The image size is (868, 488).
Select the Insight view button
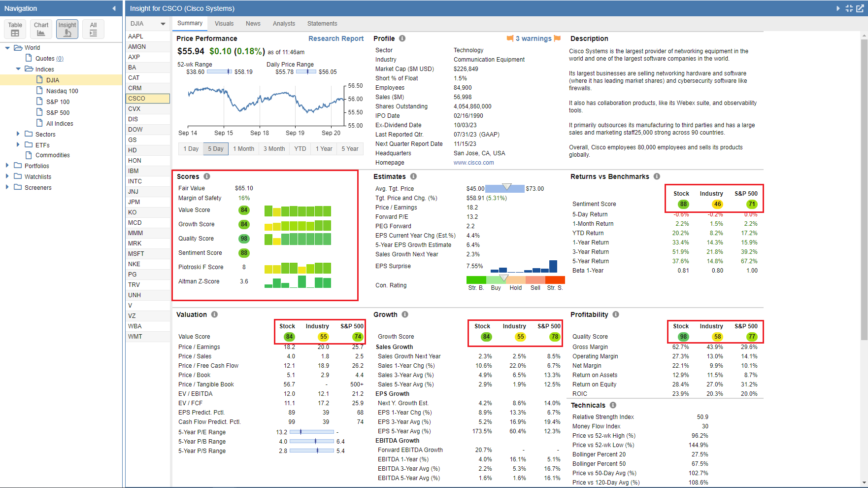point(67,29)
